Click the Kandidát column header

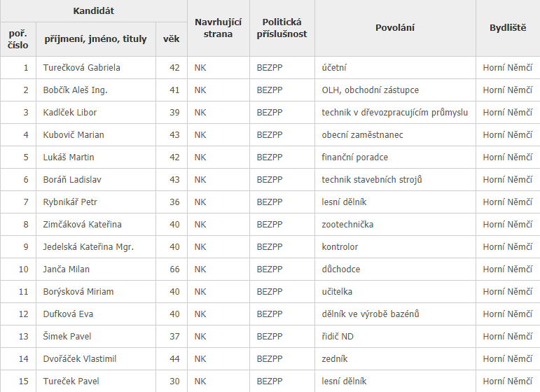click(x=94, y=11)
